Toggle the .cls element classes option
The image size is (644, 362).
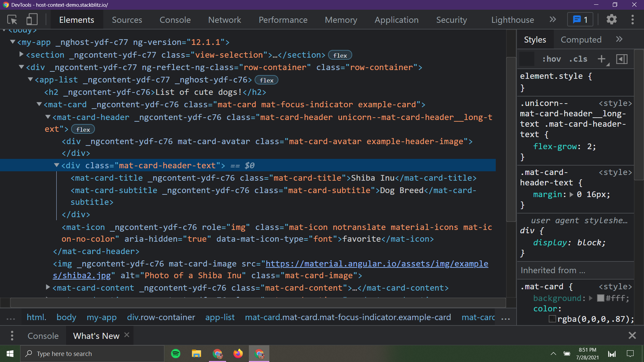click(578, 59)
